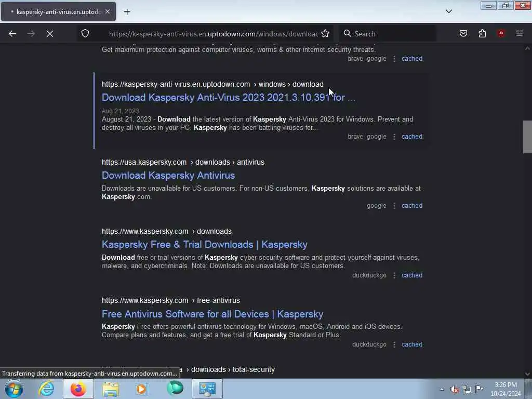
Task: Open the uBlock Origin extension icon
Action: pyautogui.click(x=501, y=33)
